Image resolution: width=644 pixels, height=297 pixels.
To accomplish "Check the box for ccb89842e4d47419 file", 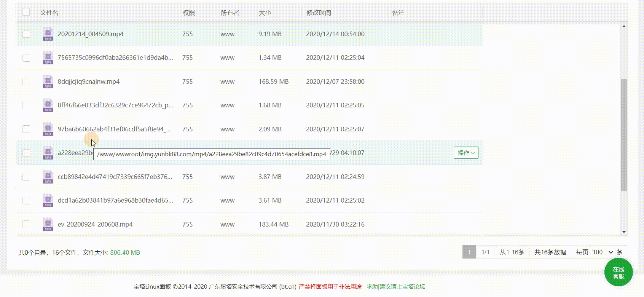I will point(26,177).
